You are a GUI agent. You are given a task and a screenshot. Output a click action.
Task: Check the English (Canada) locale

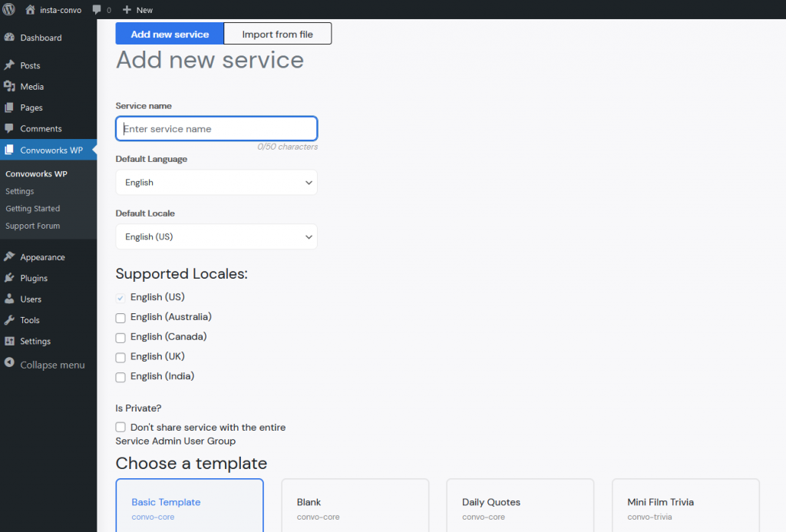click(121, 338)
